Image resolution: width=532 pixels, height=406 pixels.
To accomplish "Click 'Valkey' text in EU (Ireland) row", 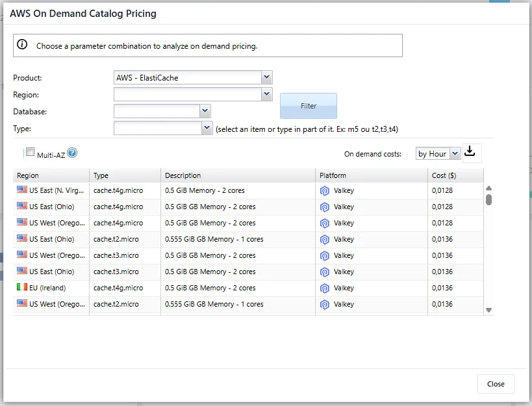I will tap(344, 288).
